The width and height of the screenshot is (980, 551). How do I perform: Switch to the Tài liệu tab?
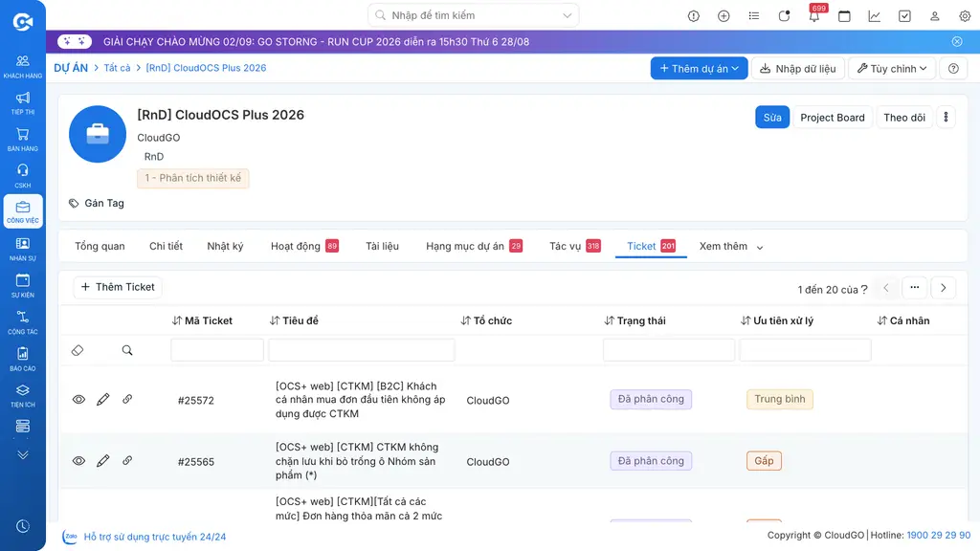[x=382, y=246]
